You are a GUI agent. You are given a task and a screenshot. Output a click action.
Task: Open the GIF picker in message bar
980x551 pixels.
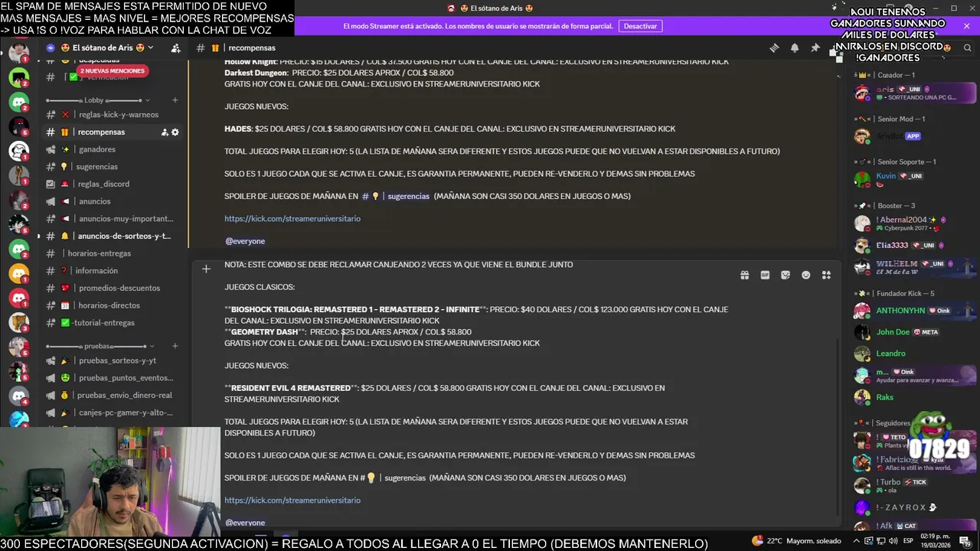[x=765, y=275]
